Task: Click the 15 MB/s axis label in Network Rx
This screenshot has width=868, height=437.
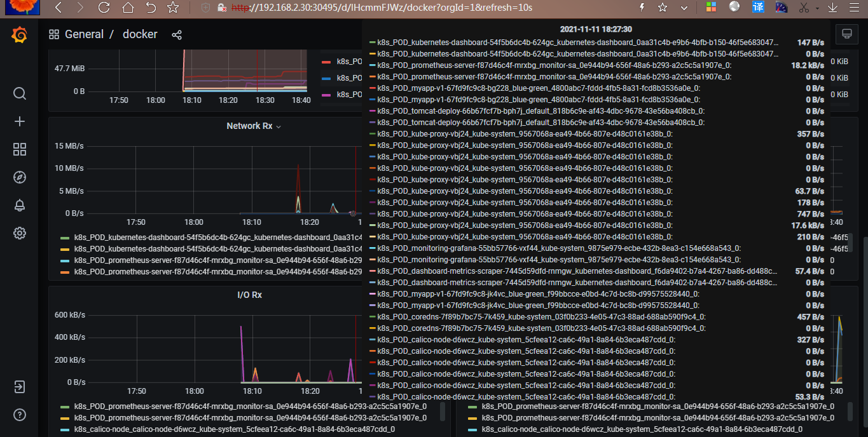Action: click(x=69, y=146)
